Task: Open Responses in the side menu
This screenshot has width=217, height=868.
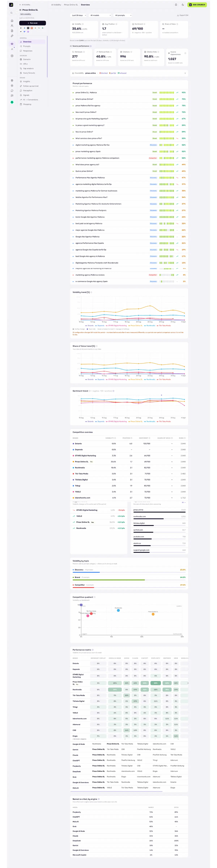Action: click(x=32, y=51)
